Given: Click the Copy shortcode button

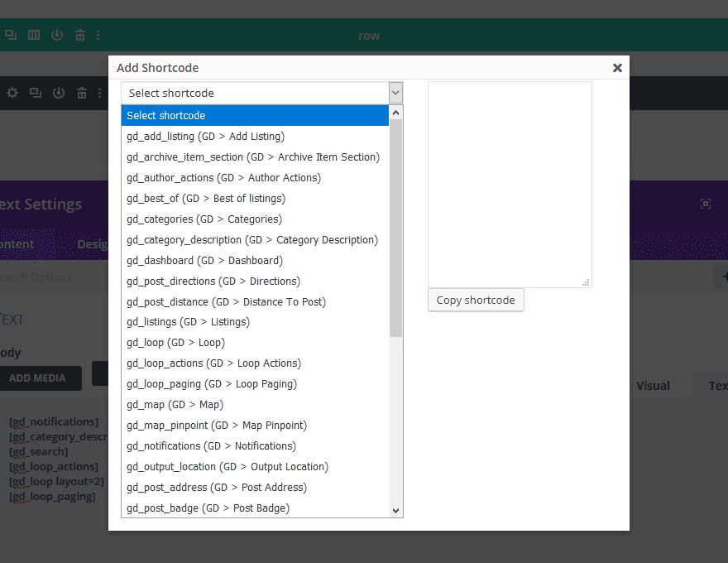Looking at the screenshot, I should click(x=476, y=300).
